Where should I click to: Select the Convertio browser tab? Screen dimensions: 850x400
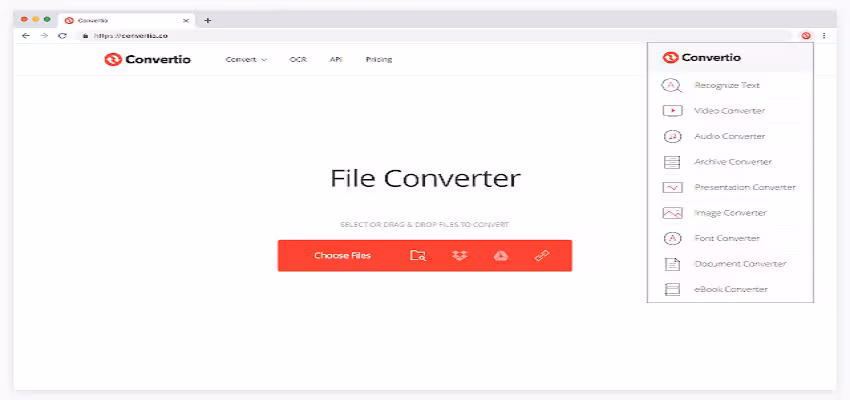126,21
